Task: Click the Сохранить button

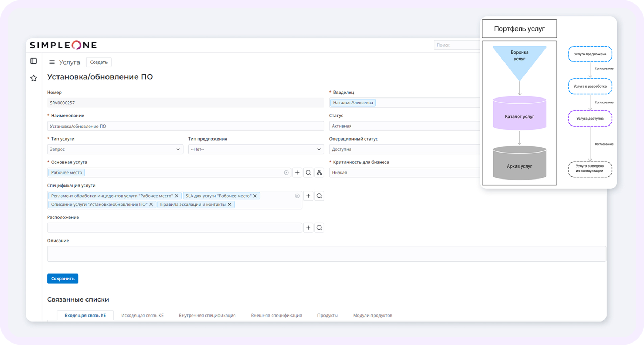Action: (63, 279)
